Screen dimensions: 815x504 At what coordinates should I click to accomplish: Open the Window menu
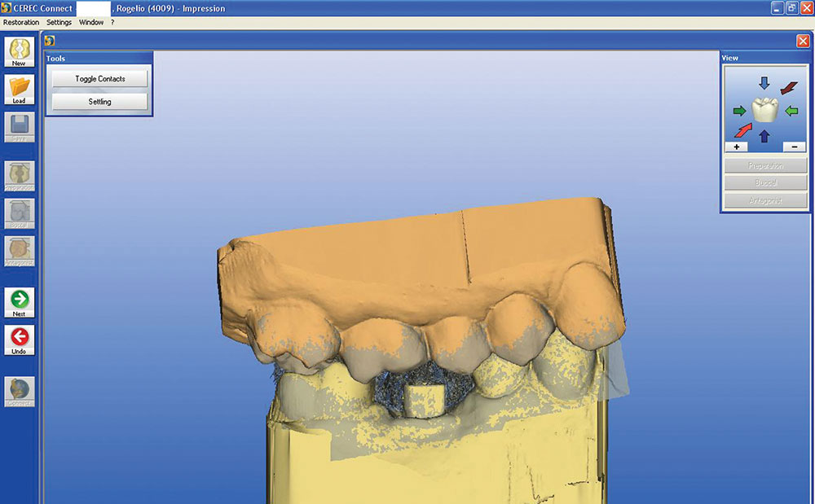(x=90, y=22)
